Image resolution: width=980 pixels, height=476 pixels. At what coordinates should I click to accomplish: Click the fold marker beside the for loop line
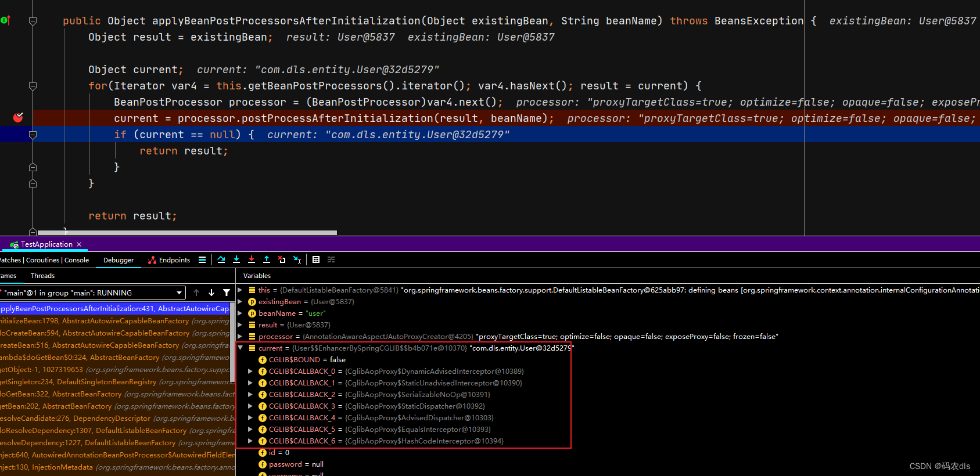coord(33,86)
